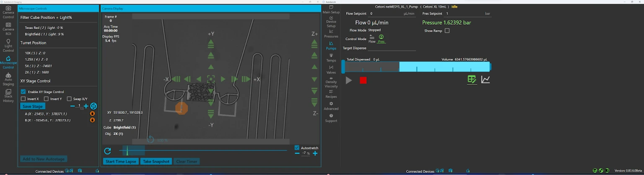The width and height of the screenshot is (644, 175).
Task: Click the orange marker for stage position A
Action: [x=92, y=113]
